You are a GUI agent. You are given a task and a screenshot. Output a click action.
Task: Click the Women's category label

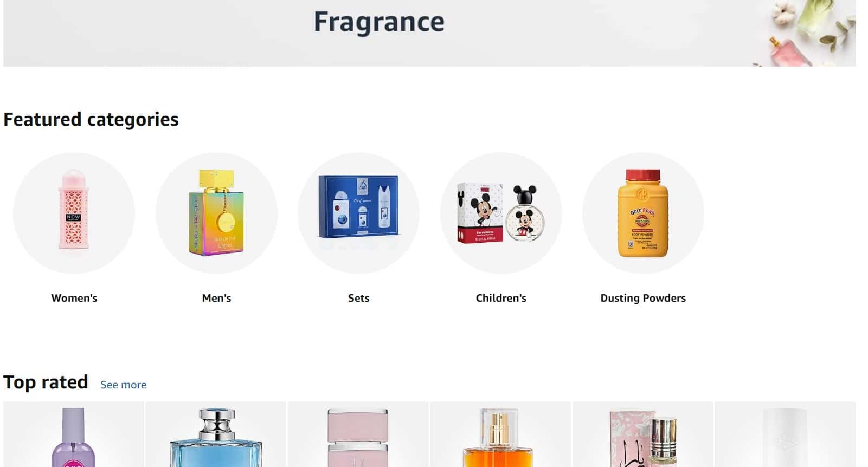click(x=74, y=298)
